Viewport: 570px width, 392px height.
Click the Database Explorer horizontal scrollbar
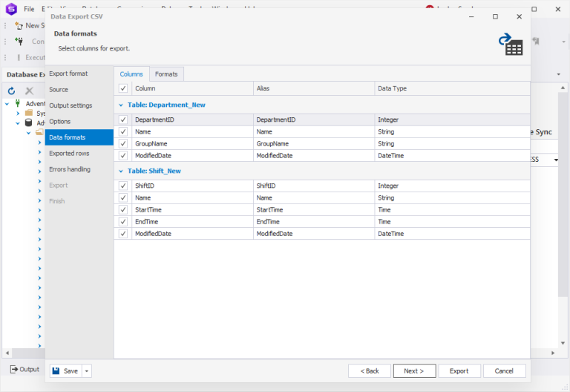25,353
